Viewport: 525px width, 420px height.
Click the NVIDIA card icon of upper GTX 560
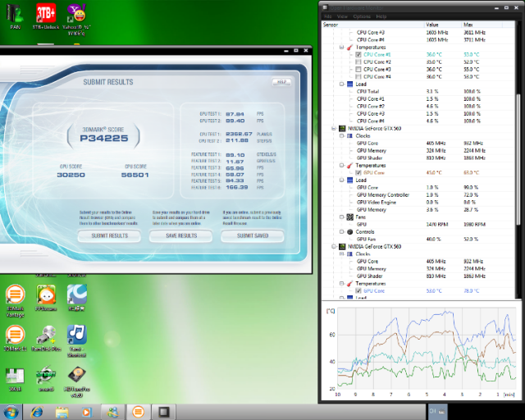click(x=342, y=128)
